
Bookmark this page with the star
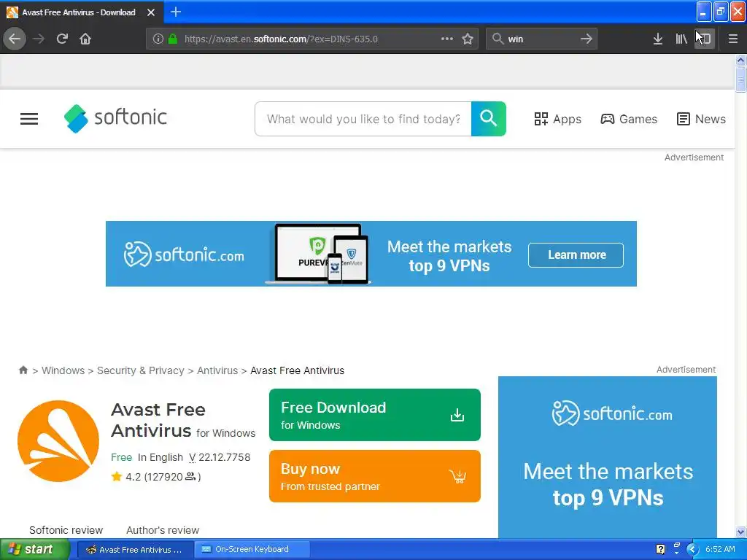pyautogui.click(x=468, y=39)
